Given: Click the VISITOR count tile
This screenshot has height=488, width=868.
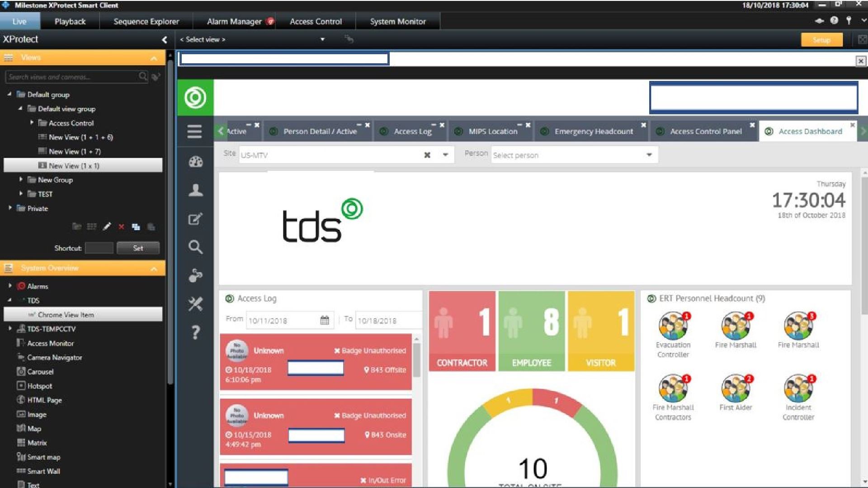Looking at the screenshot, I should coord(601,331).
